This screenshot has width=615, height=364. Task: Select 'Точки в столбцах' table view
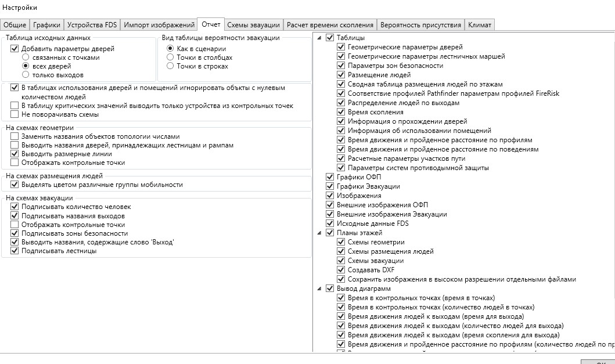click(x=170, y=57)
